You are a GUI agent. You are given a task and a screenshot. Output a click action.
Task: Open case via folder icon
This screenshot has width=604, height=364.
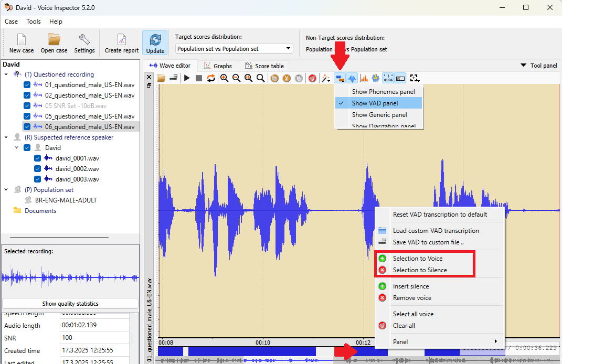point(54,43)
